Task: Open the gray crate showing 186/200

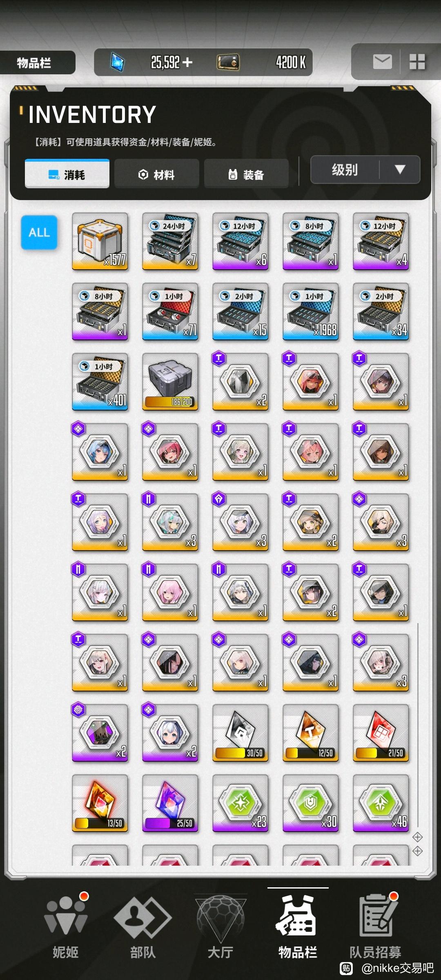Action: pos(170,382)
